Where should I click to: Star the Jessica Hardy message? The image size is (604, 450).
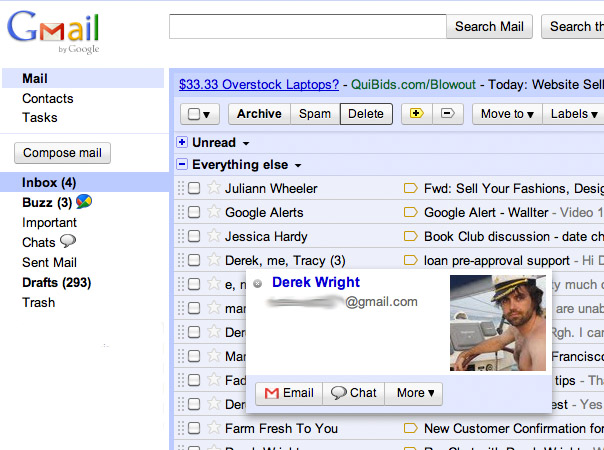pyautogui.click(x=214, y=236)
